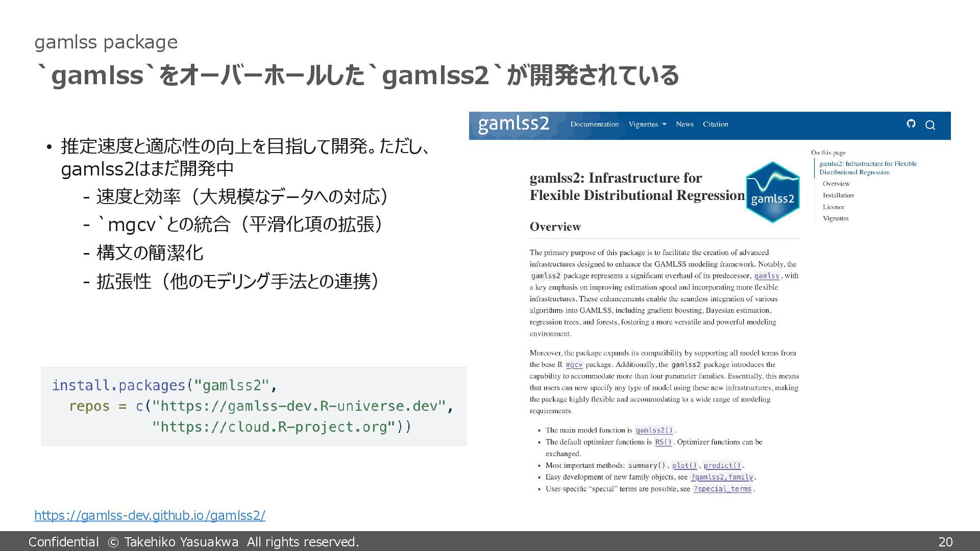
Task: Click the install.packages code block
Action: tap(254, 406)
